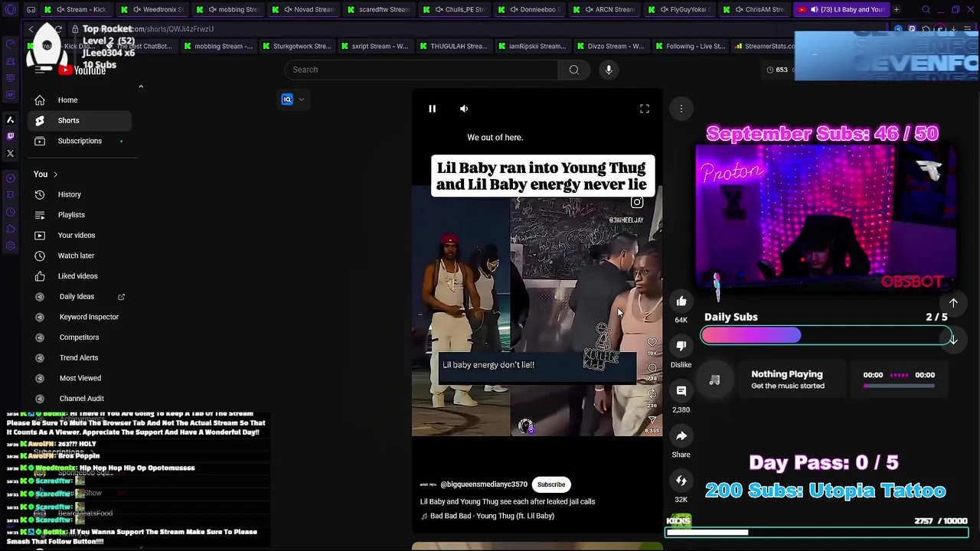980x551 pixels.
Task: Go to next Short with down arrow
Action: [953, 339]
